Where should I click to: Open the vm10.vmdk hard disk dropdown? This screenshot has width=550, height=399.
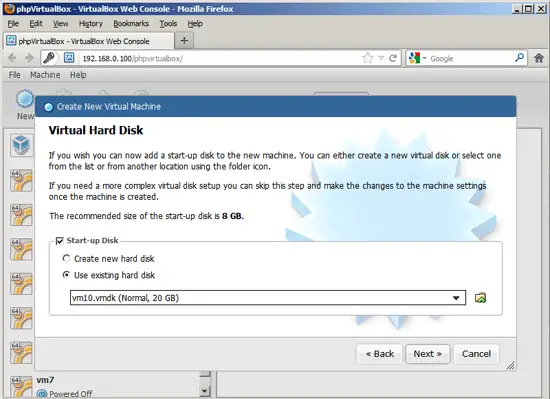coord(268,298)
